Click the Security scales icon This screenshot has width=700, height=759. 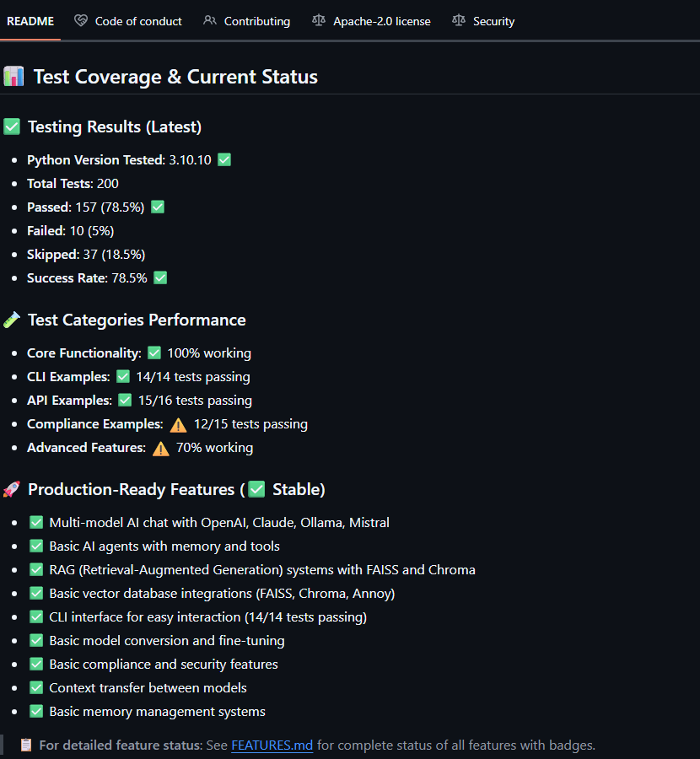(458, 21)
